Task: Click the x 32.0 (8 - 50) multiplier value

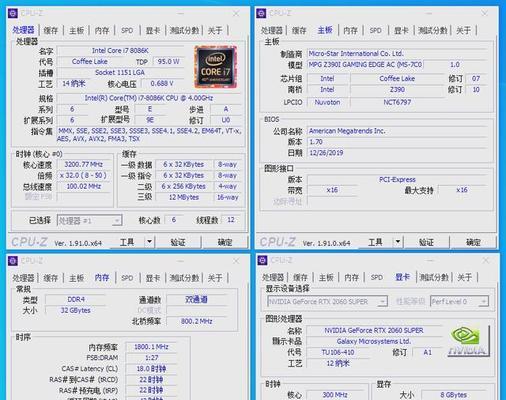Action: click(83, 175)
